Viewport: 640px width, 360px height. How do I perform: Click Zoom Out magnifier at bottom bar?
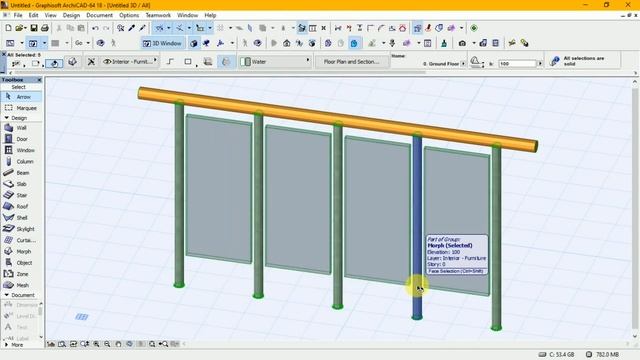tap(107, 344)
